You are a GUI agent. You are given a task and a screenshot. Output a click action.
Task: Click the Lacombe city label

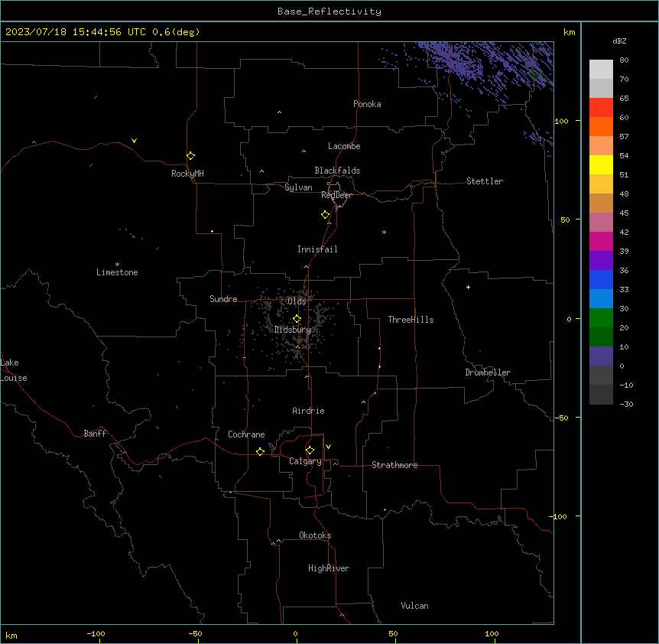click(x=344, y=146)
